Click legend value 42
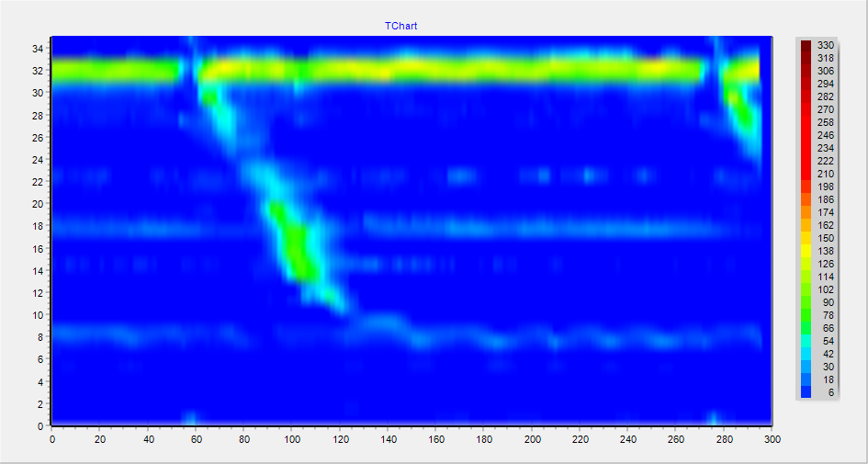868x464 pixels. [829, 354]
